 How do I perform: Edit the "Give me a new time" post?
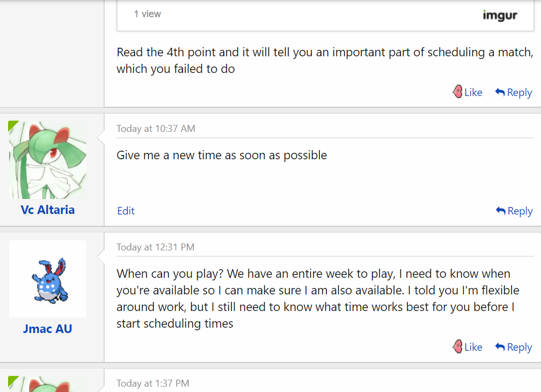126,211
